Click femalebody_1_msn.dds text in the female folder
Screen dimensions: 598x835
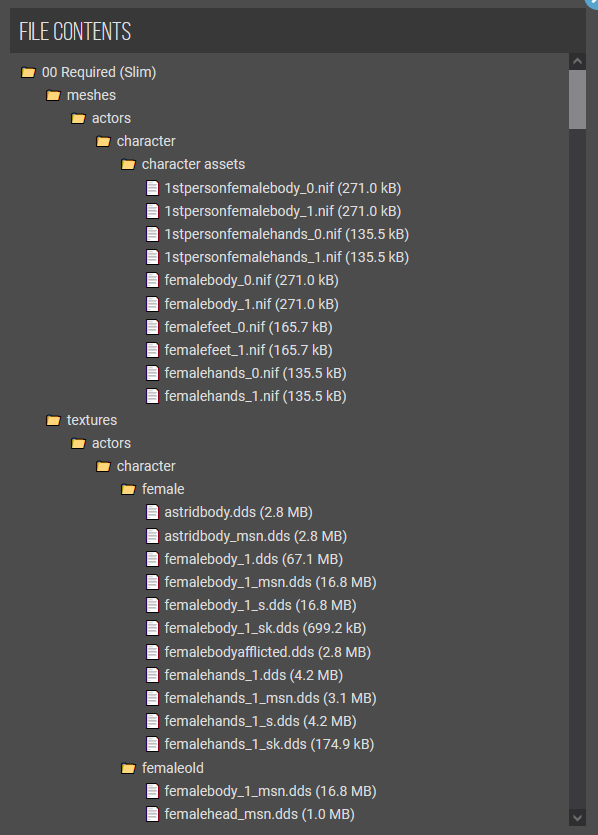(x=271, y=582)
